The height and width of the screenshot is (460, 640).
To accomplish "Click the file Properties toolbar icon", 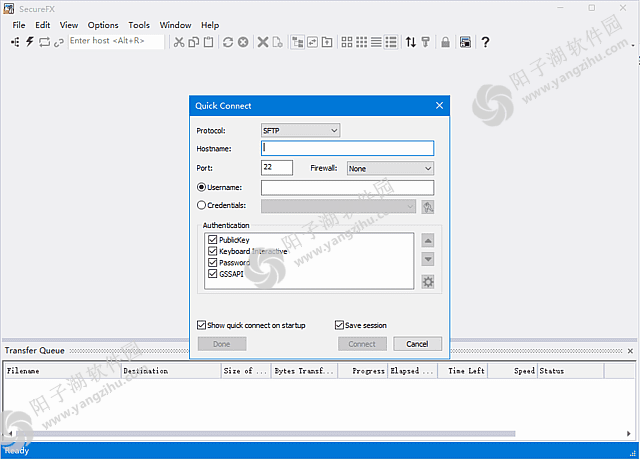I will click(x=278, y=42).
